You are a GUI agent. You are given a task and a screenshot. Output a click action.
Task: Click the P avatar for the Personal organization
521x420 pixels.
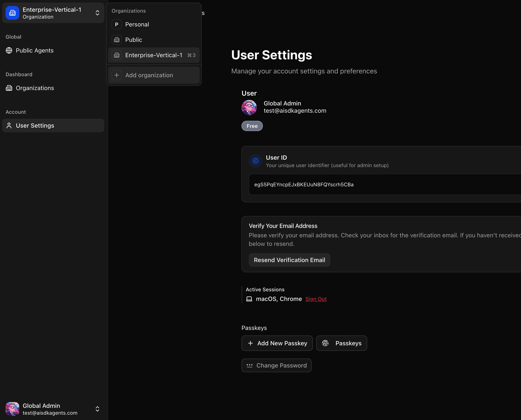click(116, 24)
